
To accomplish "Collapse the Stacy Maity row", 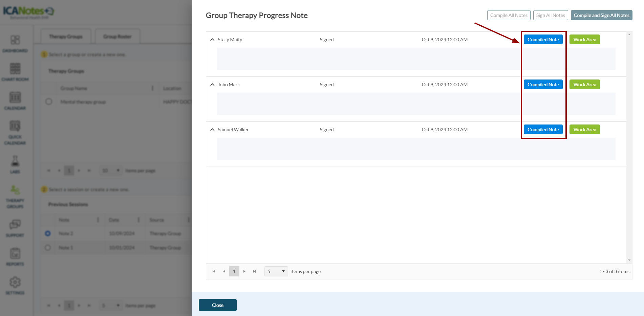I will [x=212, y=40].
